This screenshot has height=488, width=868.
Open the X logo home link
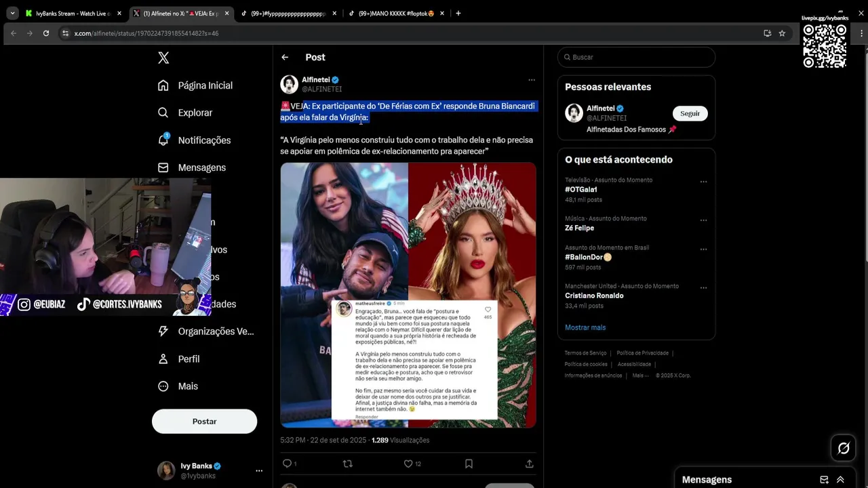(163, 58)
